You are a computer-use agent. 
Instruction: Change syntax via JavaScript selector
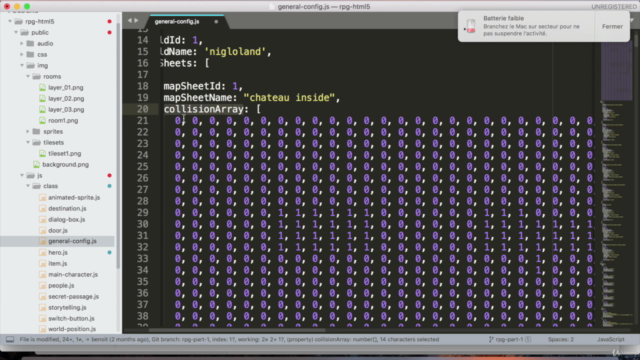(x=611, y=339)
